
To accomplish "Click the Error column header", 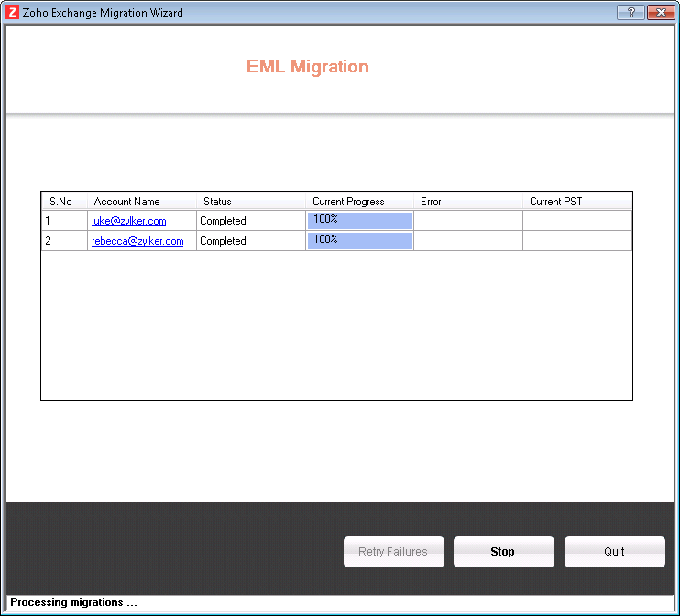I will click(x=431, y=202).
